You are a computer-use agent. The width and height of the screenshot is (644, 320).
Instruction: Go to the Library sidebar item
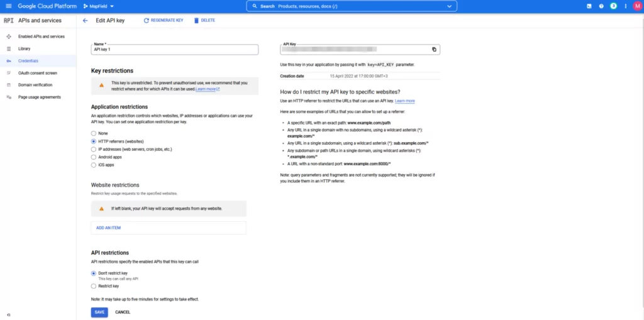tap(24, 48)
